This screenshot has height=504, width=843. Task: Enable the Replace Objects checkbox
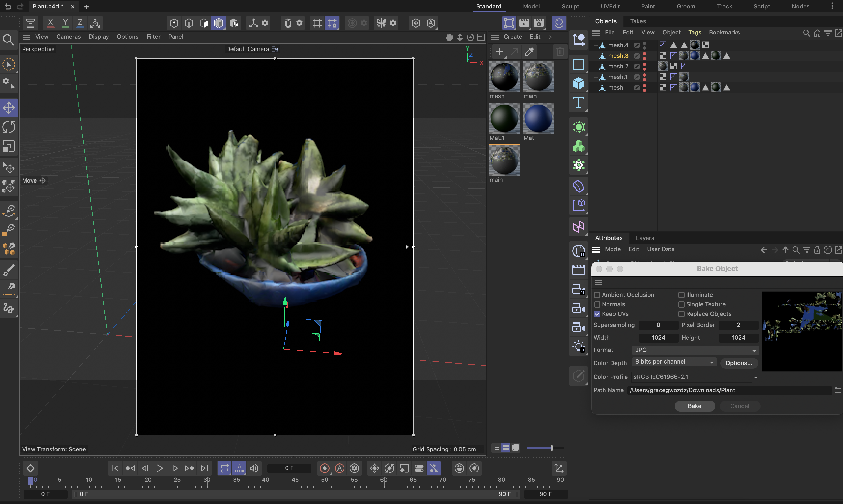(x=682, y=314)
